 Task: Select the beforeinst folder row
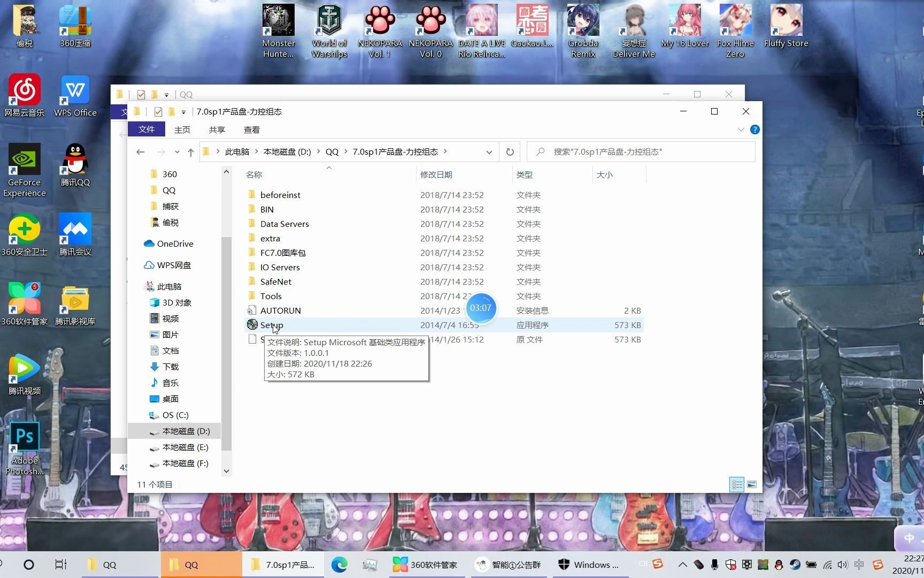tap(444, 195)
